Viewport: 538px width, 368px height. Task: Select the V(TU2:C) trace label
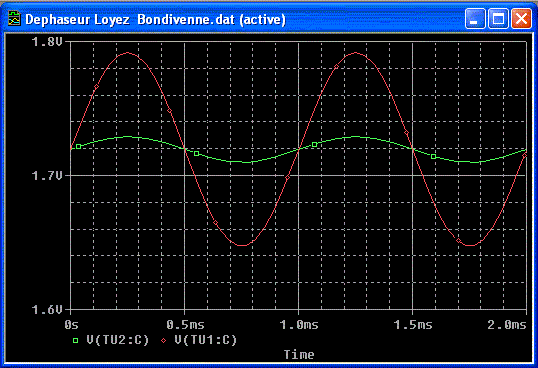click(x=118, y=340)
